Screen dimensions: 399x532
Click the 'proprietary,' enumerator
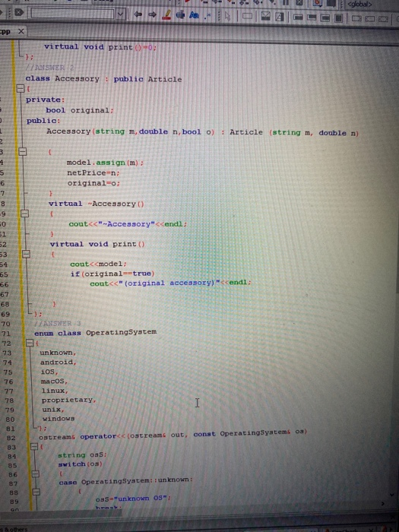point(69,400)
